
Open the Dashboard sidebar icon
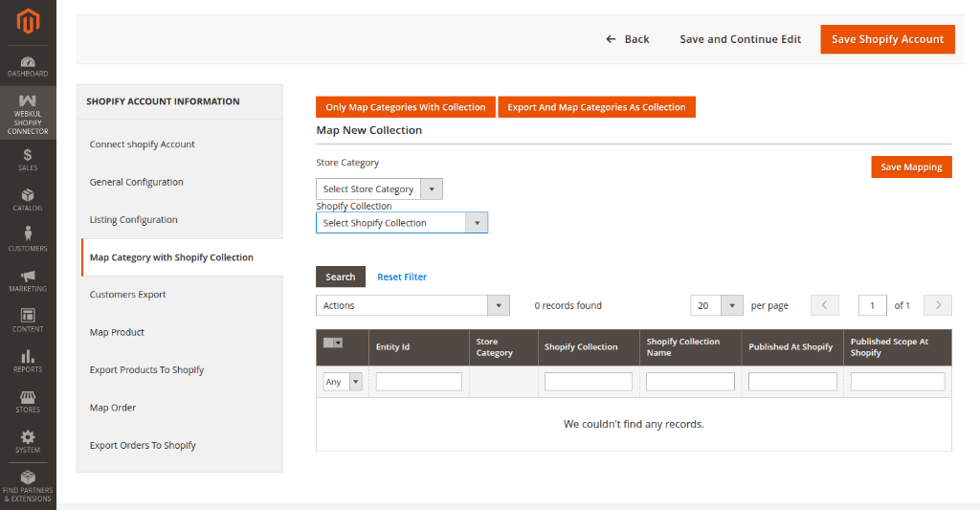[x=28, y=67]
